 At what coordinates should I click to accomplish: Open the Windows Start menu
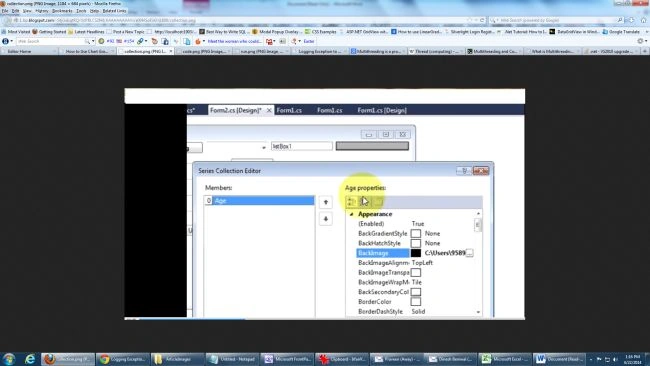pyautogui.click(x=9, y=359)
